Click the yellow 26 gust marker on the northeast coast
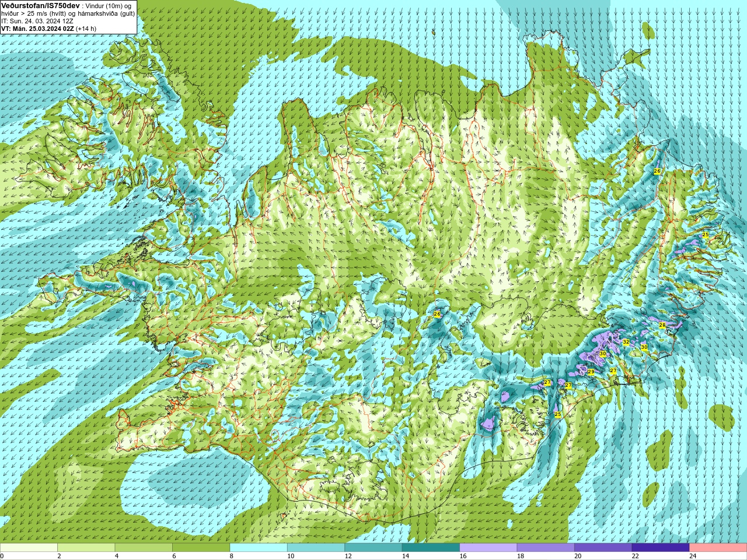Viewport: 747px width, 560px height. pos(657,171)
